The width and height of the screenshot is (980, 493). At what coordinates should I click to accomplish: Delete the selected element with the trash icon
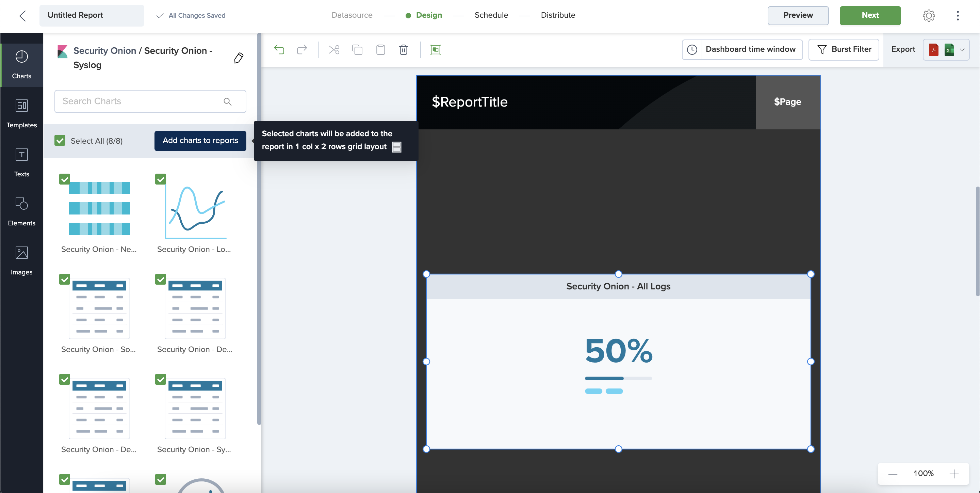[x=404, y=49]
